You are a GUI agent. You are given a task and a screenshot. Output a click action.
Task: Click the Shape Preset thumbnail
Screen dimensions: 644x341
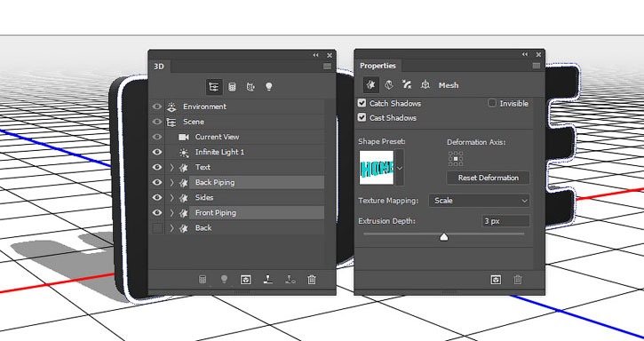pos(377,168)
